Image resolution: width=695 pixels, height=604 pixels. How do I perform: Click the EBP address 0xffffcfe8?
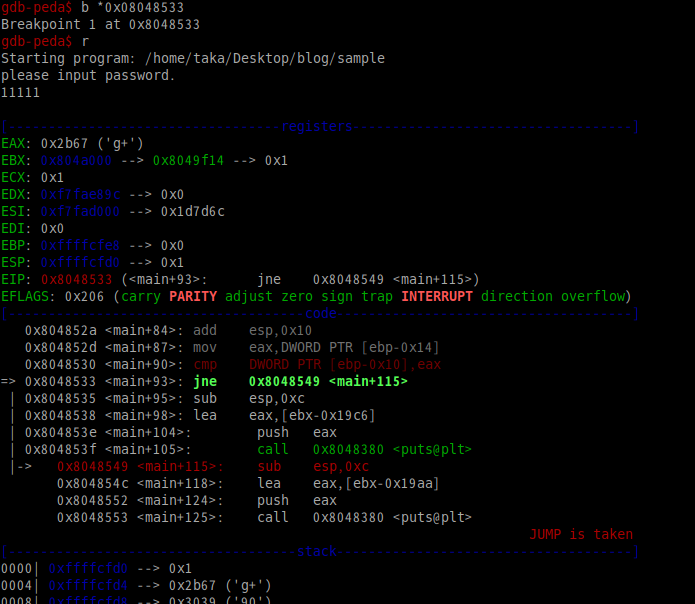80,245
